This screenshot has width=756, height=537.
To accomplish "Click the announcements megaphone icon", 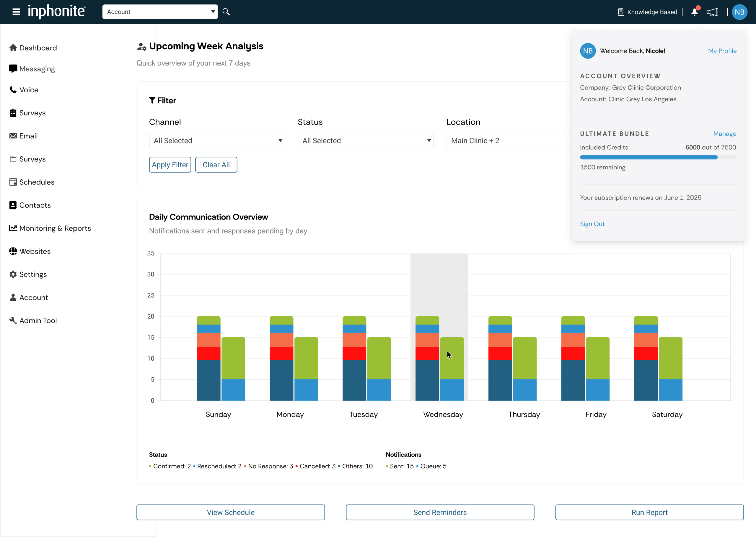I will pyautogui.click(x=712, y=12).
